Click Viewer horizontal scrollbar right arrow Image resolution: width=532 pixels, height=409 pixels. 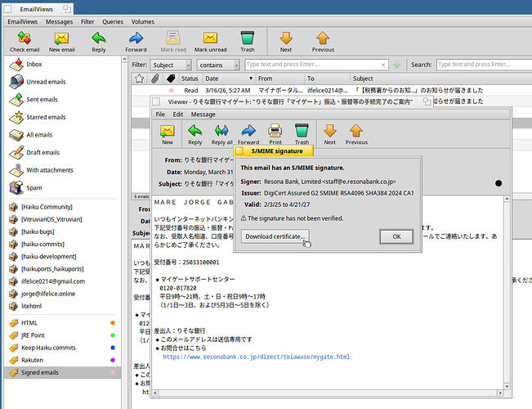(500, 393)
